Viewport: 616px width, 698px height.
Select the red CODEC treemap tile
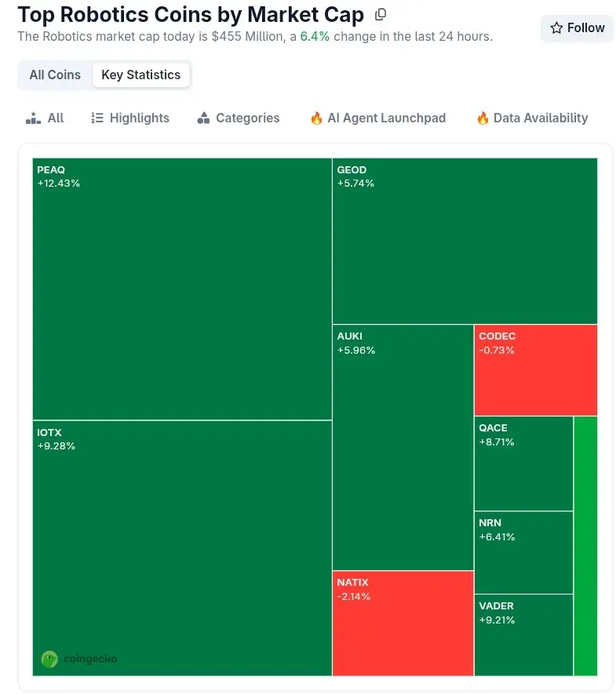click(535, 370)
